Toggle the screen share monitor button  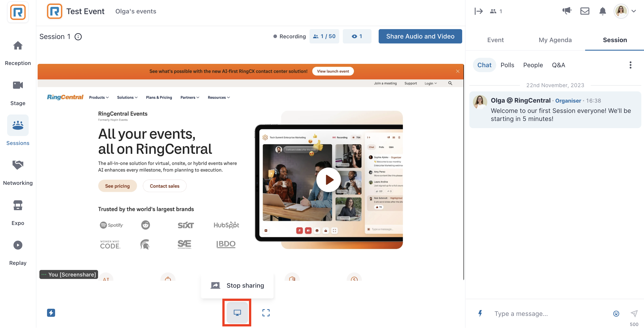pos(237,313)
